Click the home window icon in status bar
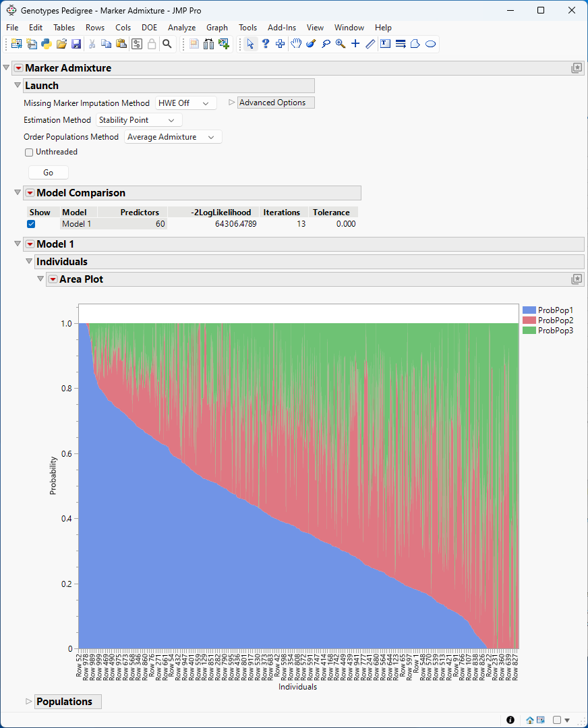Viewport: 588px width, 728px height. 529,720
